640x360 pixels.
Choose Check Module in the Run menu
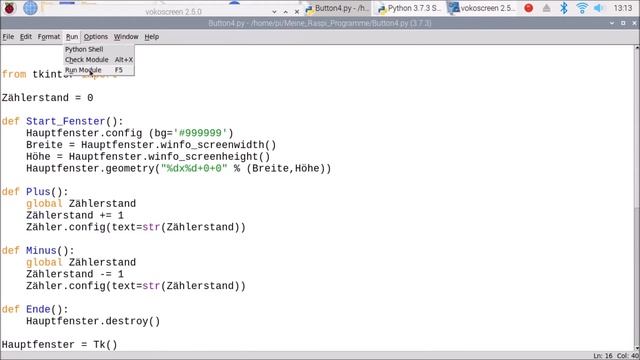pos(99,60)
